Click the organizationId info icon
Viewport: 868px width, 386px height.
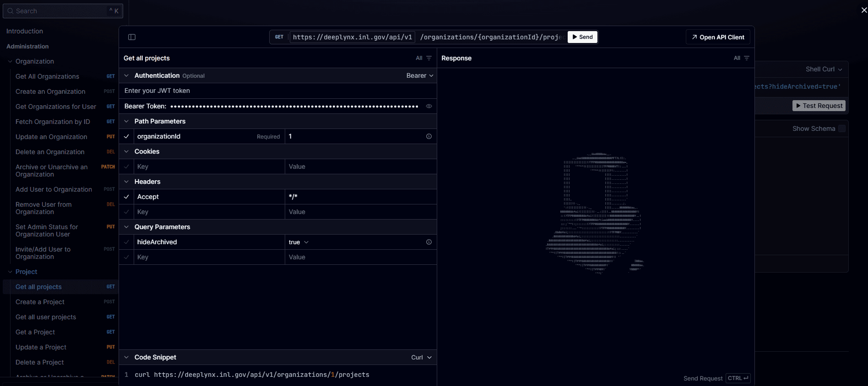[429, 136]
